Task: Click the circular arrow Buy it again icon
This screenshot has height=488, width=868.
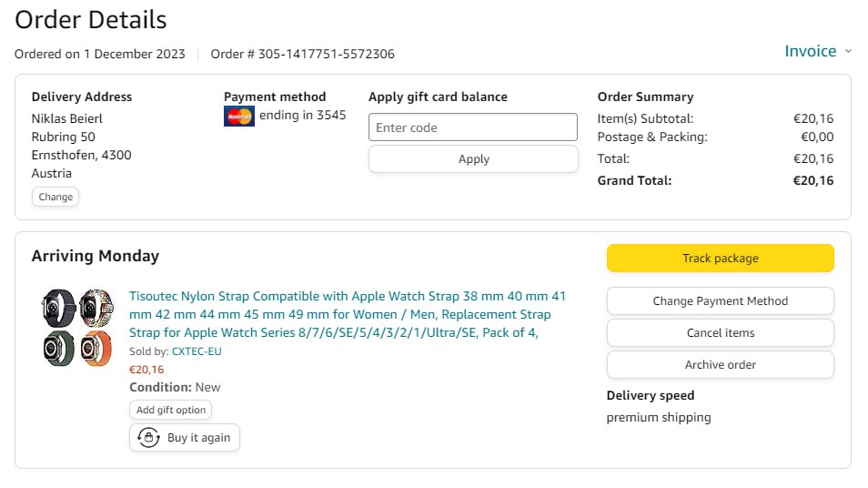Action: coord(148,438)
